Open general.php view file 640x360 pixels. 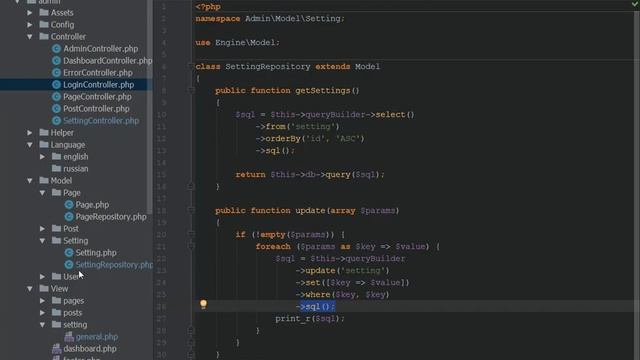point(96,337)
